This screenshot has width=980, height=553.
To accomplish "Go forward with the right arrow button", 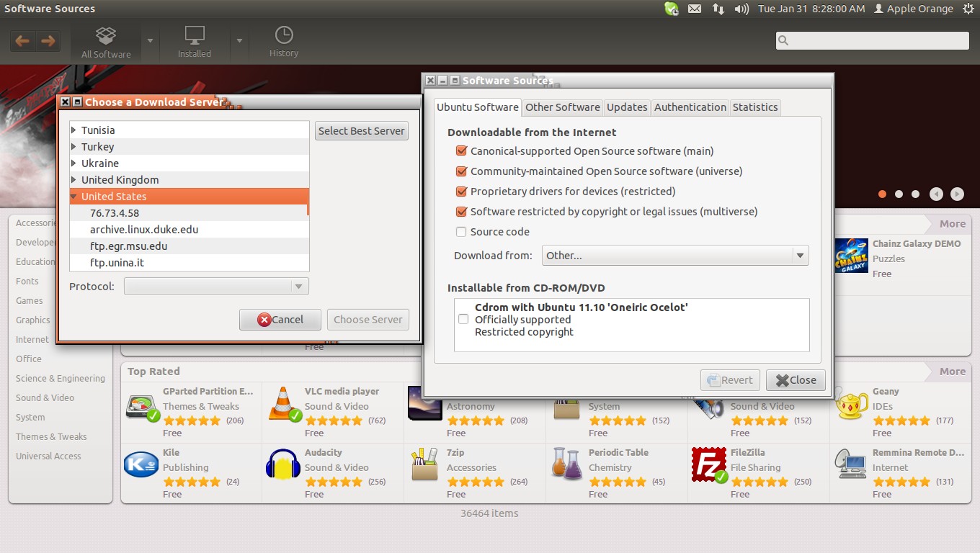I will pyautogui.click(x=48, y=41).
